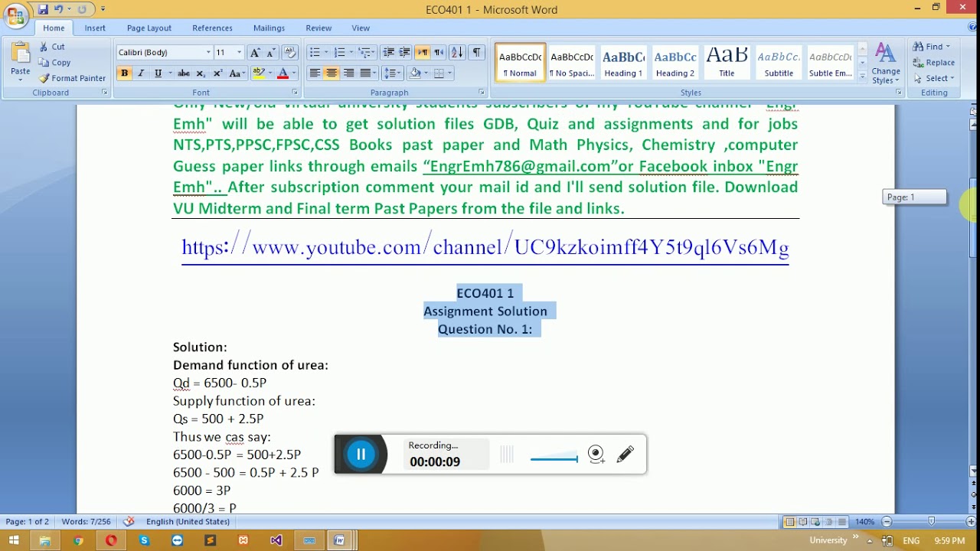Viewport: 980px width, 551px height.
Task: Apply bullet list formatting
Action: (316, 52)
